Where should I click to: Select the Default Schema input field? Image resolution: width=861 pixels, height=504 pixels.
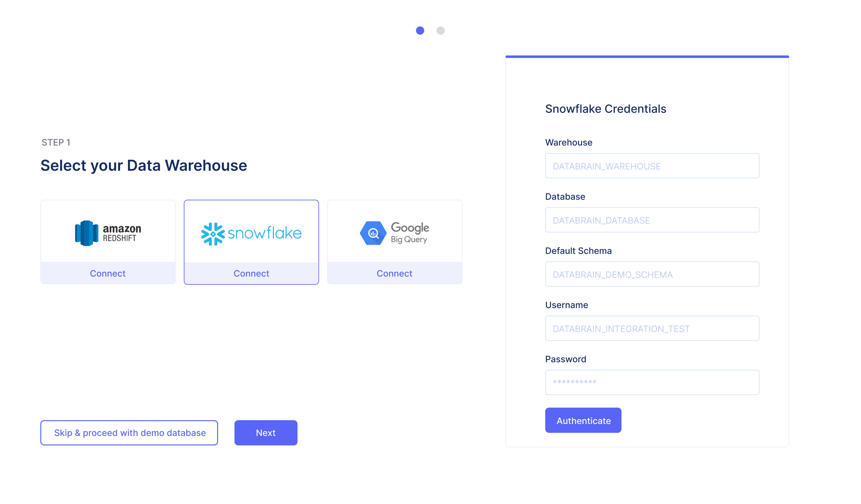[652, 274]
